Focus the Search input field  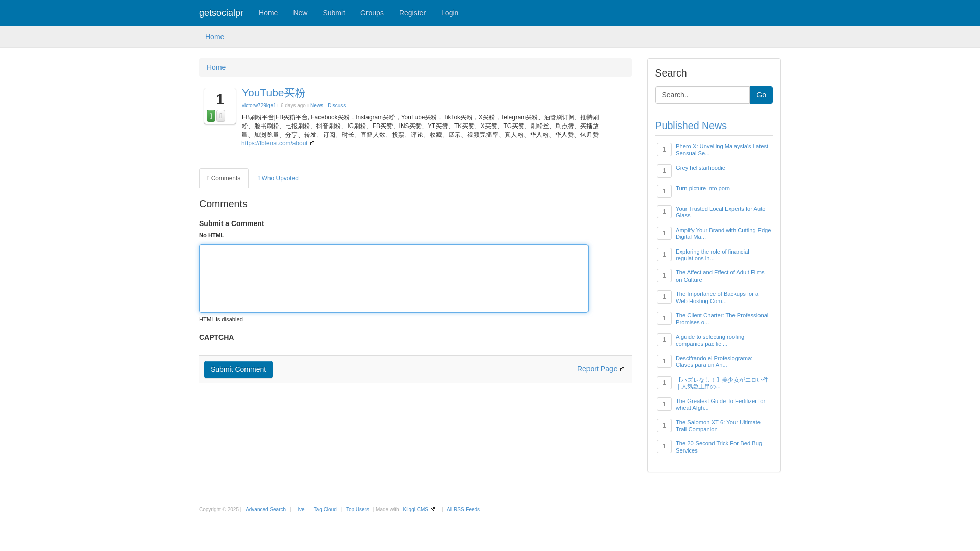[702, 95]
